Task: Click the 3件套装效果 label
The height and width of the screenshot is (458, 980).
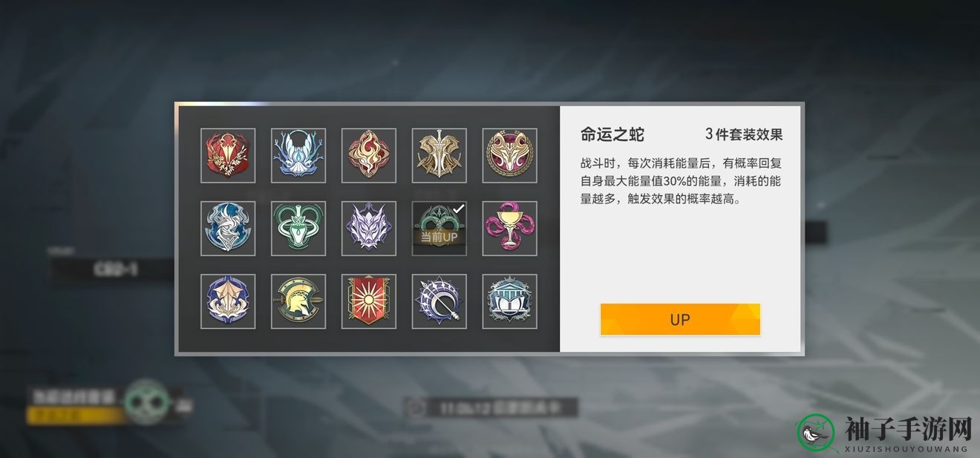Action: pos(744,134)
